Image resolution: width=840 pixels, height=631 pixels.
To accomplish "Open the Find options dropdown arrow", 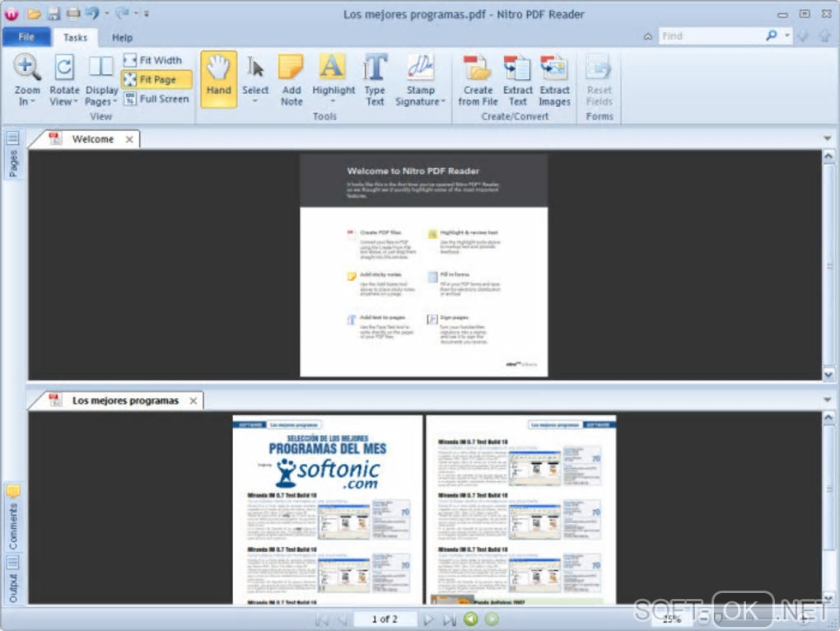I will pos(787,36).
